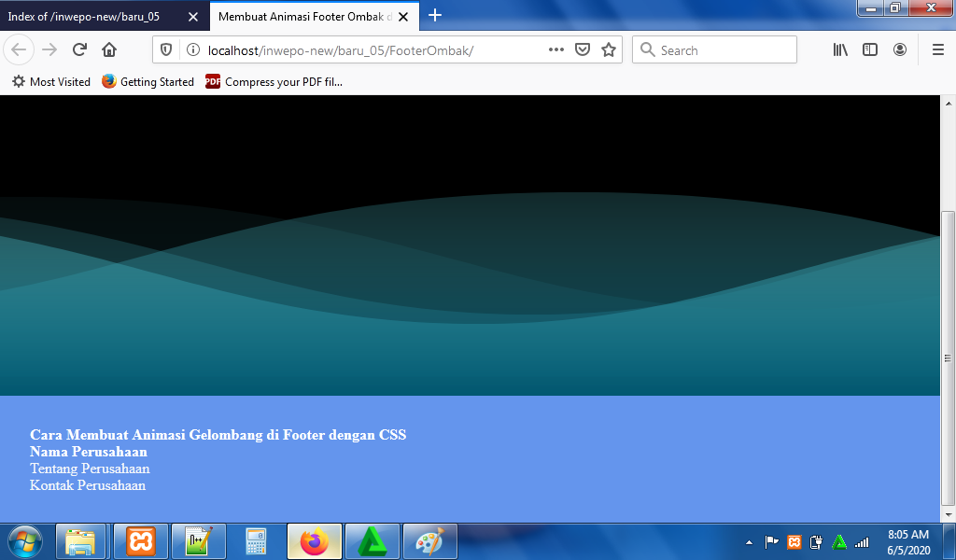Open Calculator from the taskbar
Screen dimensions: 956x560
coord(256,541)
